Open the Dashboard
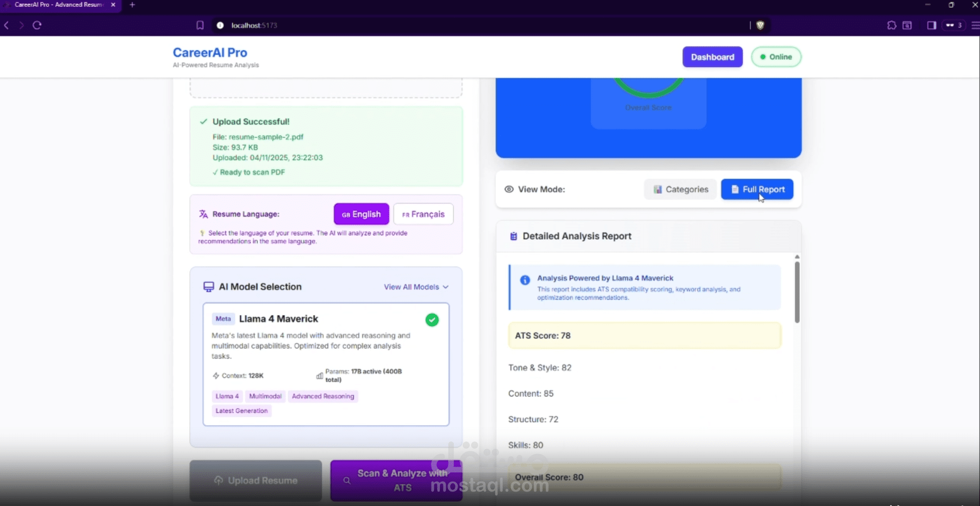980x506 pixels. (x=712, y=57)
